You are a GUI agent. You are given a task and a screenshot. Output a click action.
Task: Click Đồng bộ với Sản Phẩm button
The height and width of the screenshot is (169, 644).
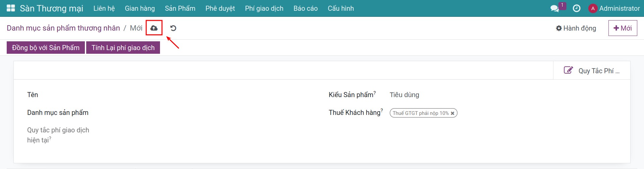click(x=46, y=48)
